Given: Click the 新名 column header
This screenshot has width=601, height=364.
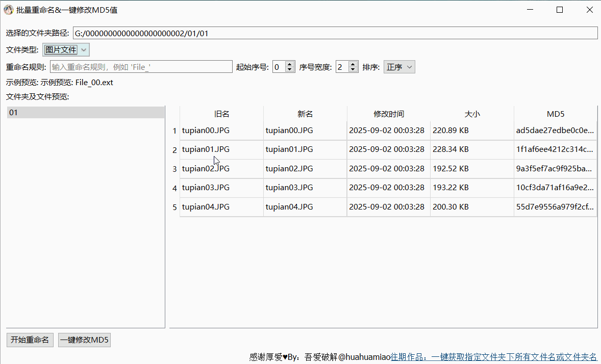Looking at the screenshot, I should [x=305, y=114].
